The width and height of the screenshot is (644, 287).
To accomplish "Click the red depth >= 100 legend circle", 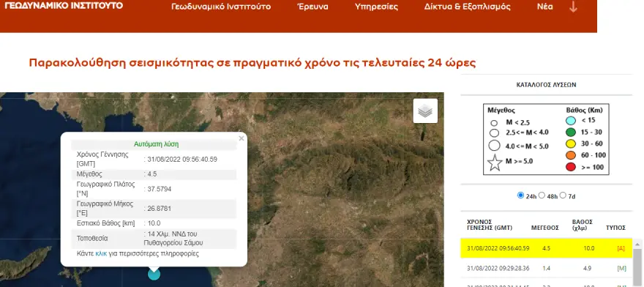I will tap(571, 168).
